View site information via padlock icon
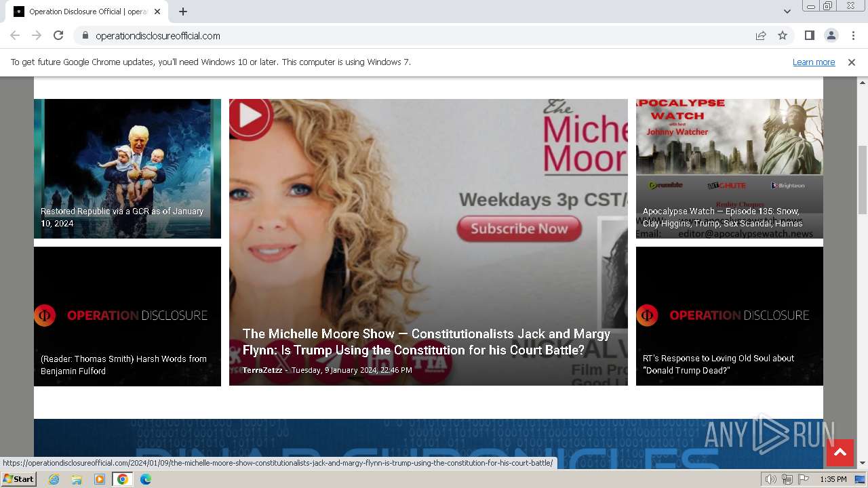 (85, 35)
